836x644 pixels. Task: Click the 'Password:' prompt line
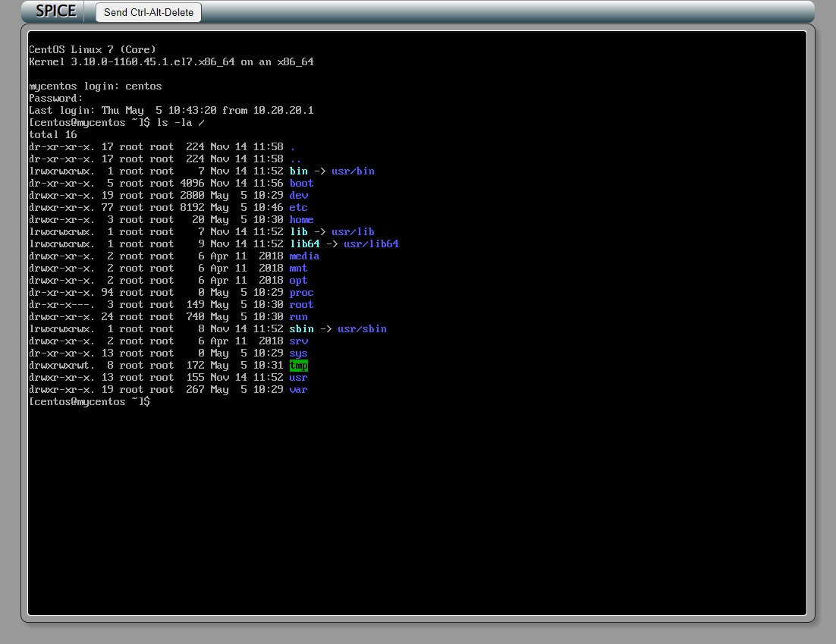point(56,98)
